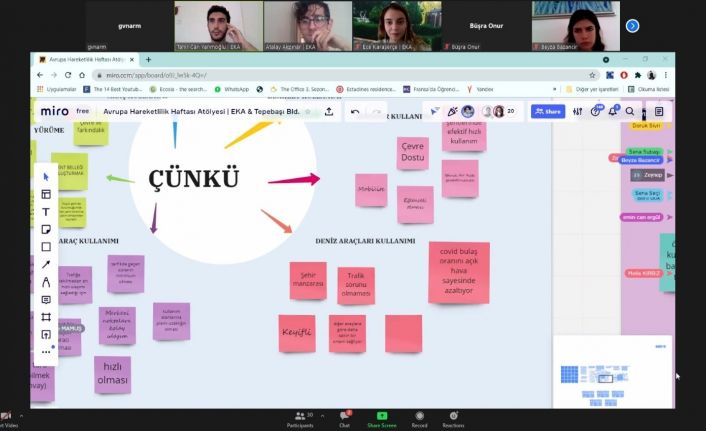Pick the Sticky note tool

tap(46, 229)
